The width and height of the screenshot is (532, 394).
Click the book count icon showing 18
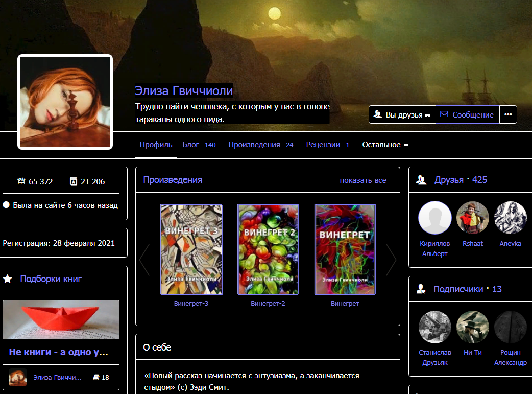pos(96,378)
